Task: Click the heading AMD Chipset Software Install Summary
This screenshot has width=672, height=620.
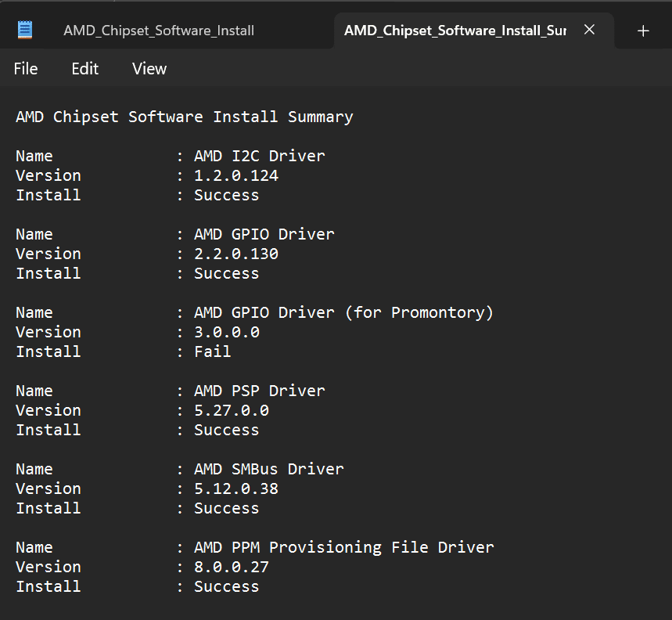Action: [185, 117]
